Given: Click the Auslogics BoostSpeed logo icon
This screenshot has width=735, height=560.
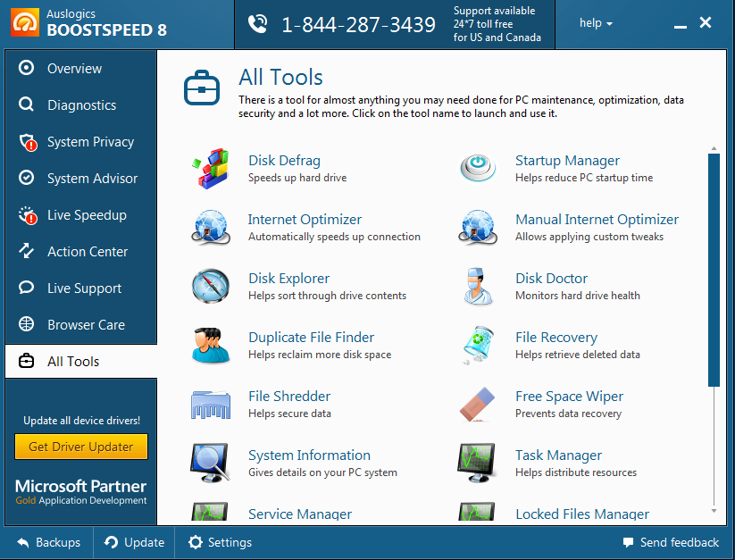Looking at the screenshot, I should coord(25,23).
